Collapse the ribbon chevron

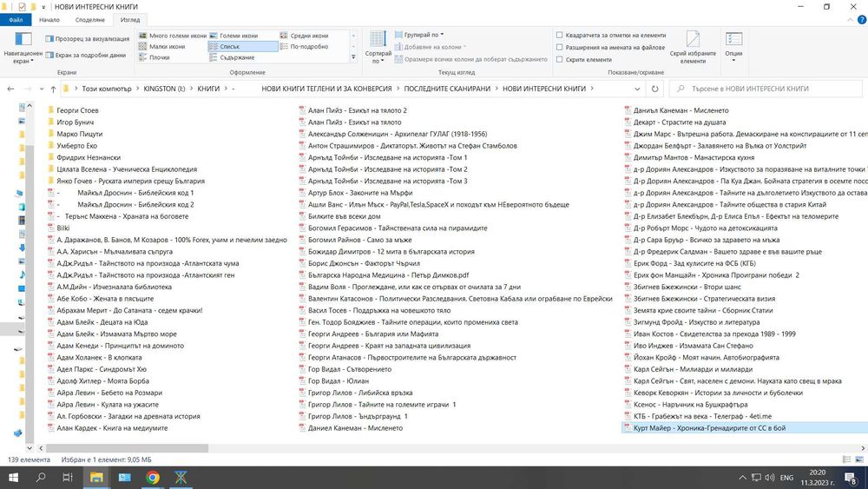[x=851, y=20]
